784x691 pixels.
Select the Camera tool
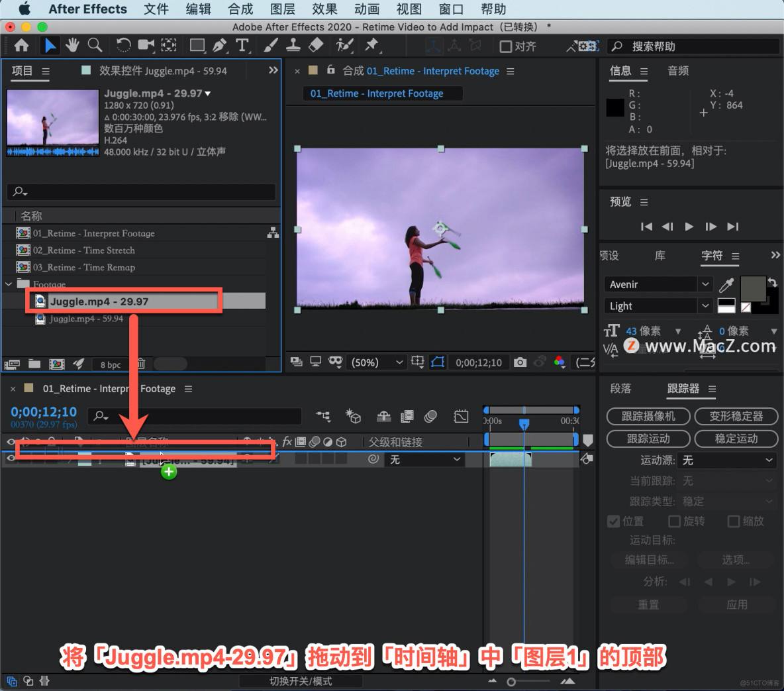(146, 46)
